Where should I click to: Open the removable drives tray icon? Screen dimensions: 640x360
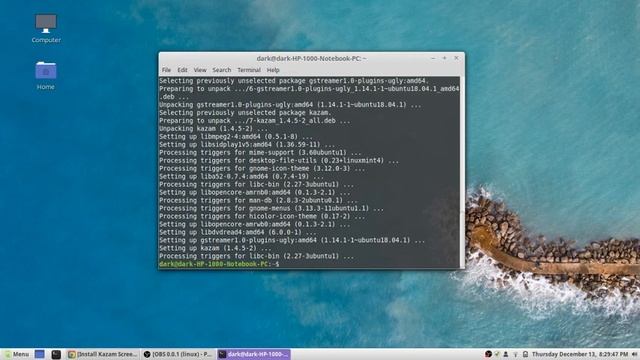click(x=525, y=354)
